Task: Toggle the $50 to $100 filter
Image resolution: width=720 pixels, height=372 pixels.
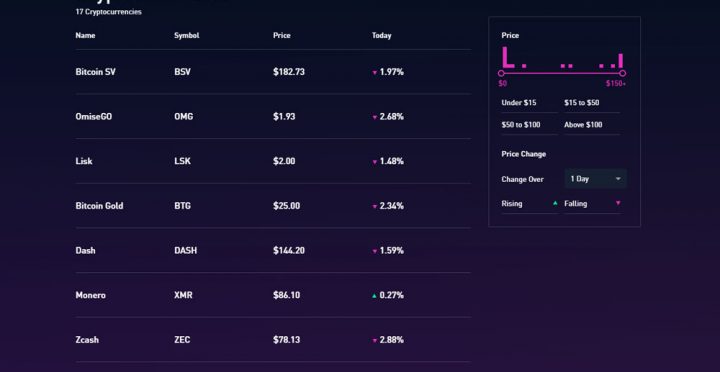Action: click(x=529, y=125)
